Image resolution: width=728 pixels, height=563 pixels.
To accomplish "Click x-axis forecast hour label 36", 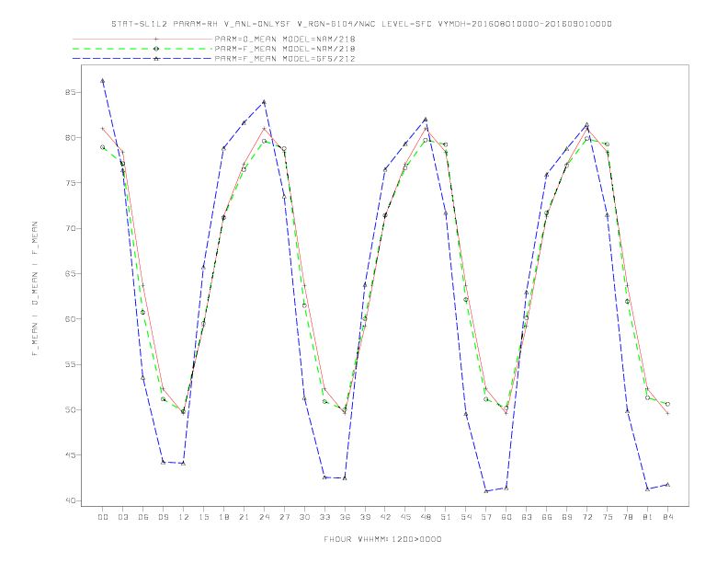I will 345,517.
